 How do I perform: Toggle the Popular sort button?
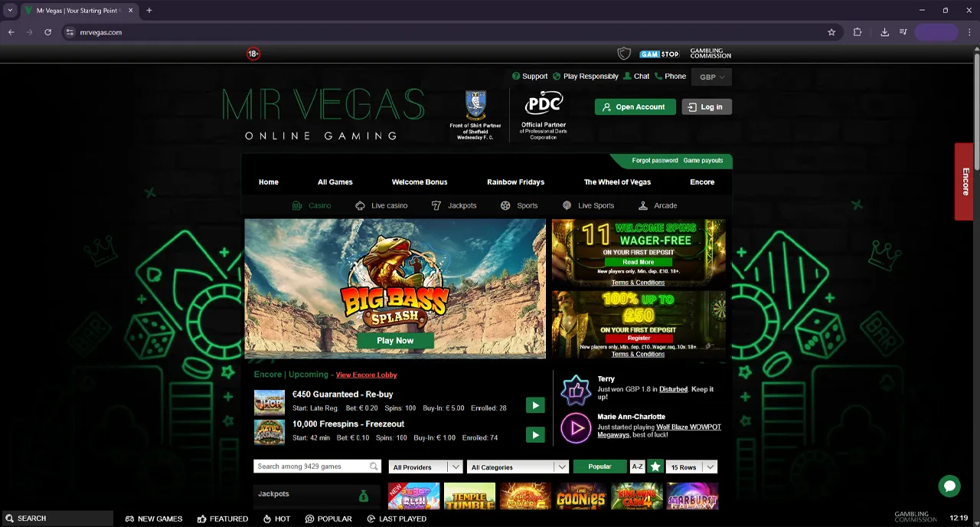(x=599, y=466)
